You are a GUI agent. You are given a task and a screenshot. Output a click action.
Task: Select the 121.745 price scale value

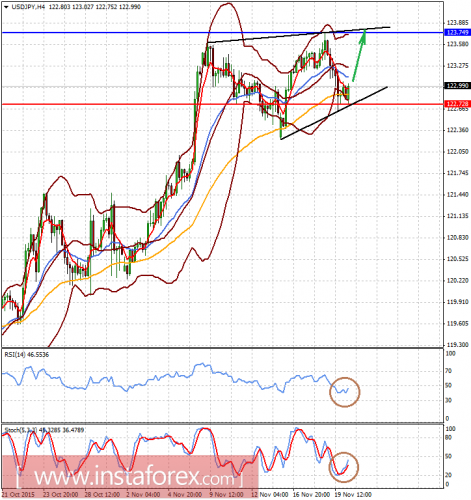(457, 173)
